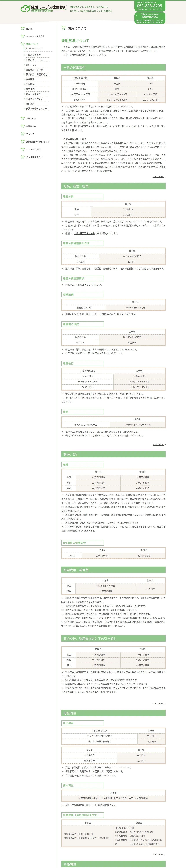Click the leaf icon beside サポート・業務内容

click(x=23, y=36)
